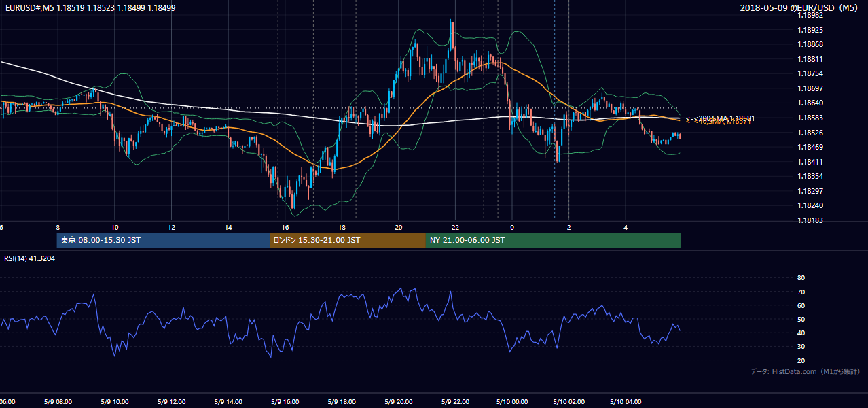This screenshot has width=868, height=408.
Task: Click price axis label 1.18640
Action: point(810,103)
